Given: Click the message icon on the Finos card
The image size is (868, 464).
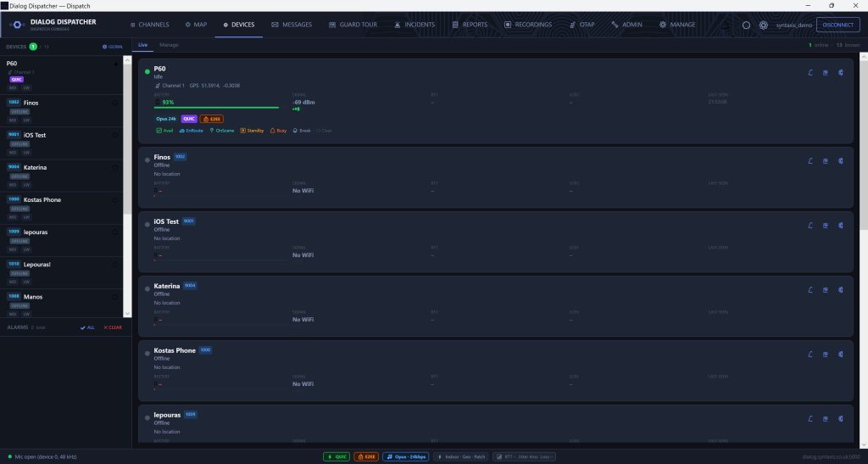Looking at the screenshot, I should [826, 161].
